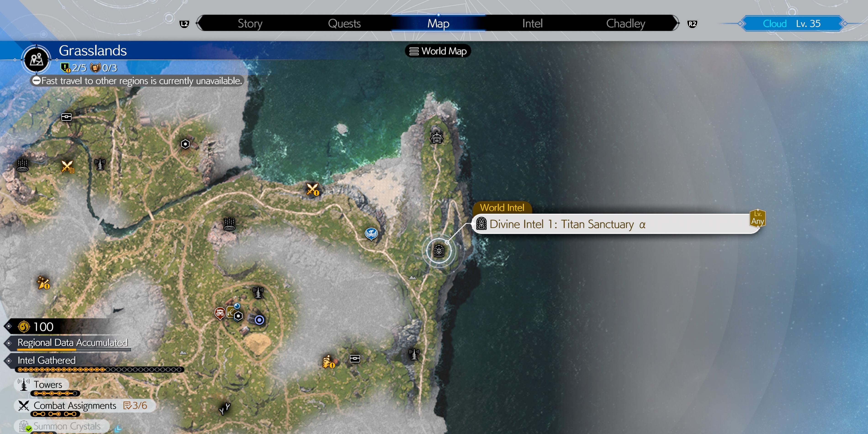Expand the Regional Data Accumulated row

point(72,343)
